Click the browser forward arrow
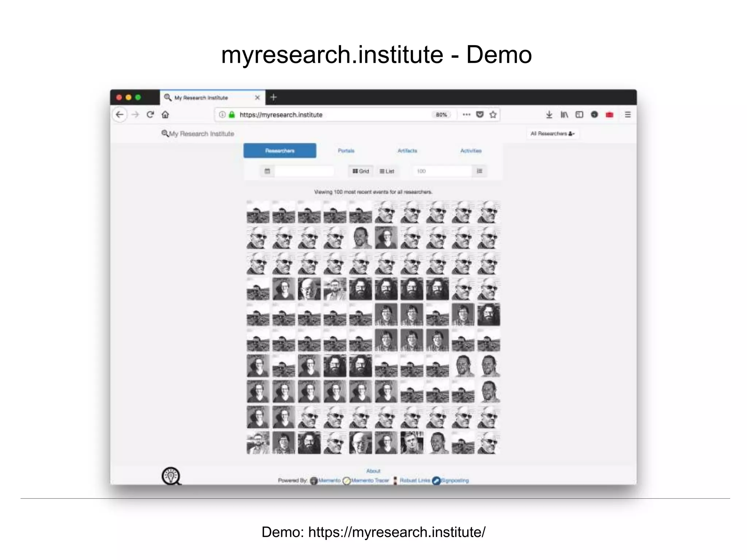Viewport: 747px width, 560px height. [135, 115]
